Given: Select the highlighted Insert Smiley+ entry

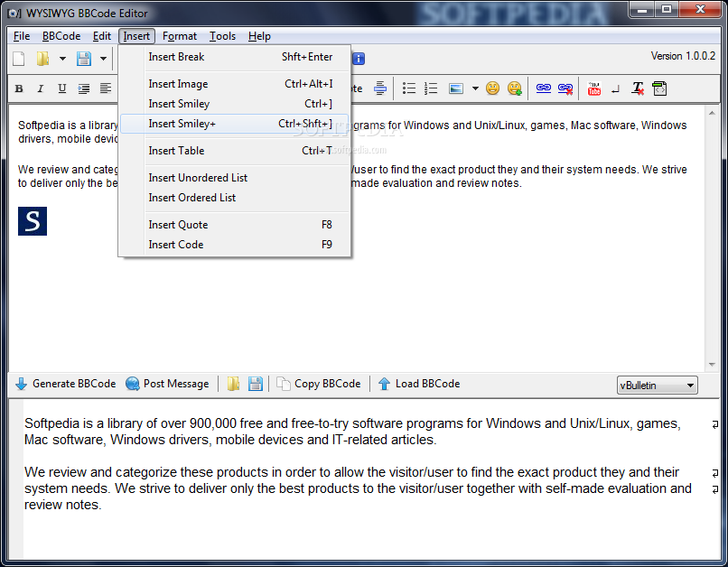Looking at the screenshot, I should tap(235, 124).
